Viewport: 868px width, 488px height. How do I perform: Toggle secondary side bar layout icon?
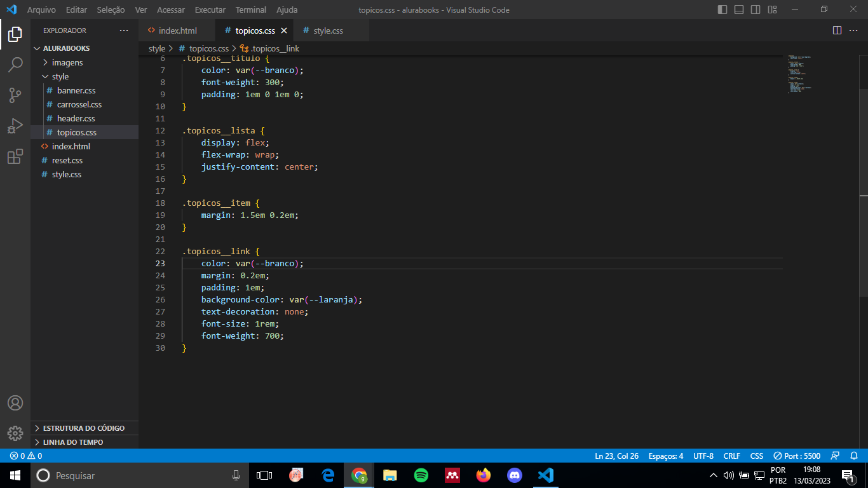(756, 10)
